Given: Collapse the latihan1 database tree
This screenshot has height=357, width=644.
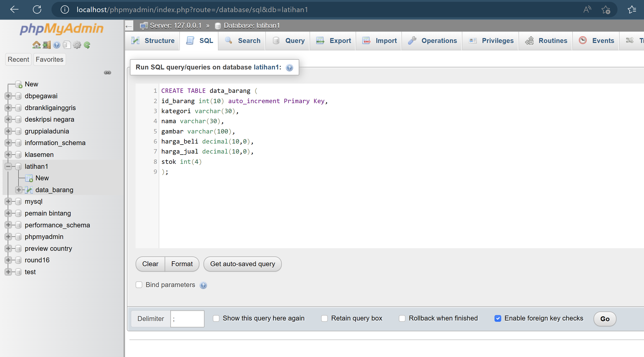Looking at the screenshot, I should point(8,166).
